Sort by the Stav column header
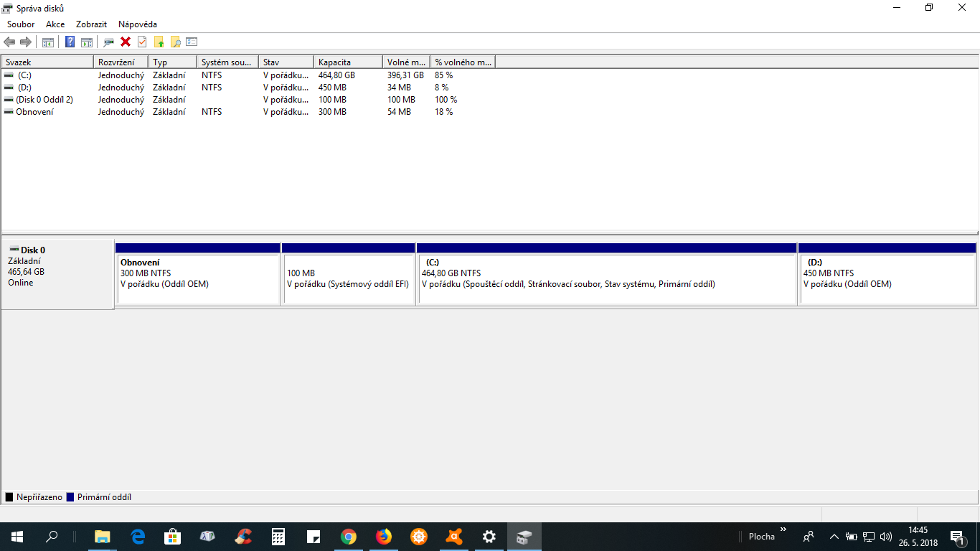This screenshot has width=980, height=551. pyautogui.click(x=286, y=62)
